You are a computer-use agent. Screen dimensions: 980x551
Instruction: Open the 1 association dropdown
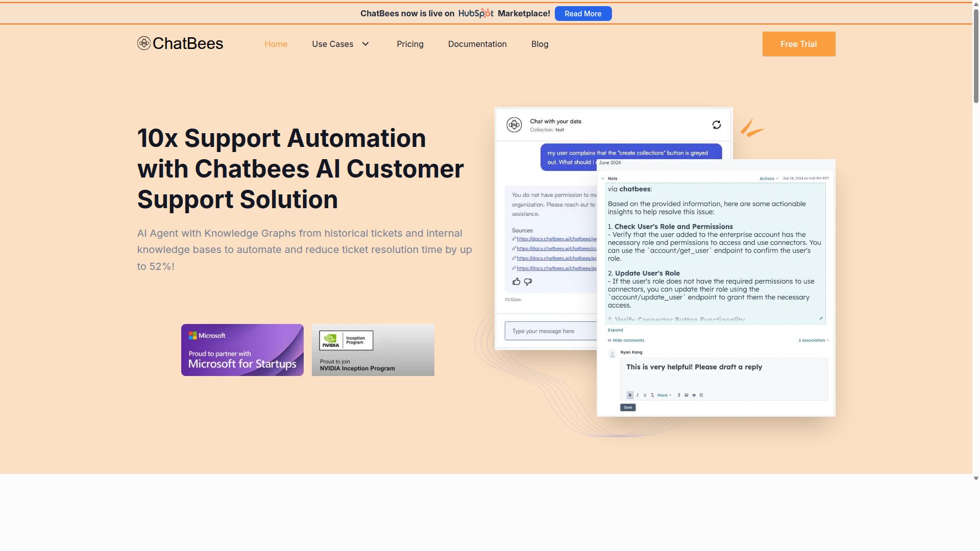point(814,340)
